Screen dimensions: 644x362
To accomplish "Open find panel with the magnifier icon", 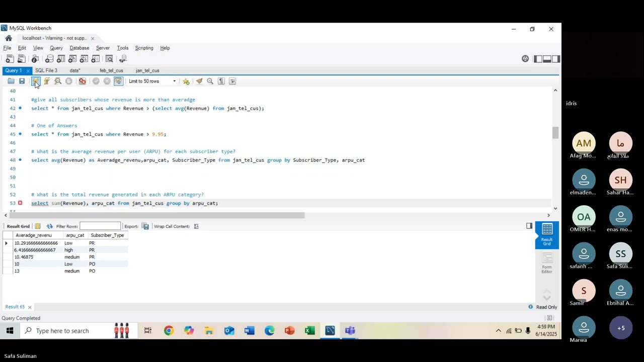I will point(210,81).
